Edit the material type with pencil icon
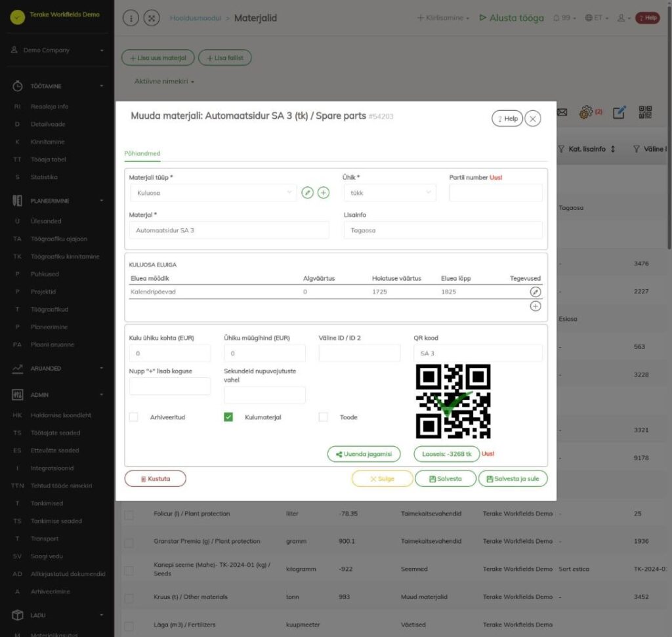Screen dimensions: 672x637 click(307, 193)
